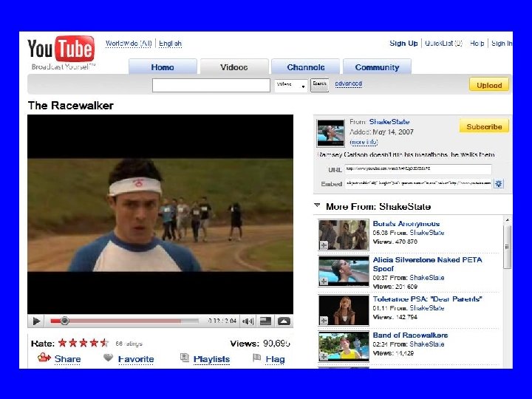Click the Racewalker video frame
Viewport: 532px width, 399px height.
160,214
